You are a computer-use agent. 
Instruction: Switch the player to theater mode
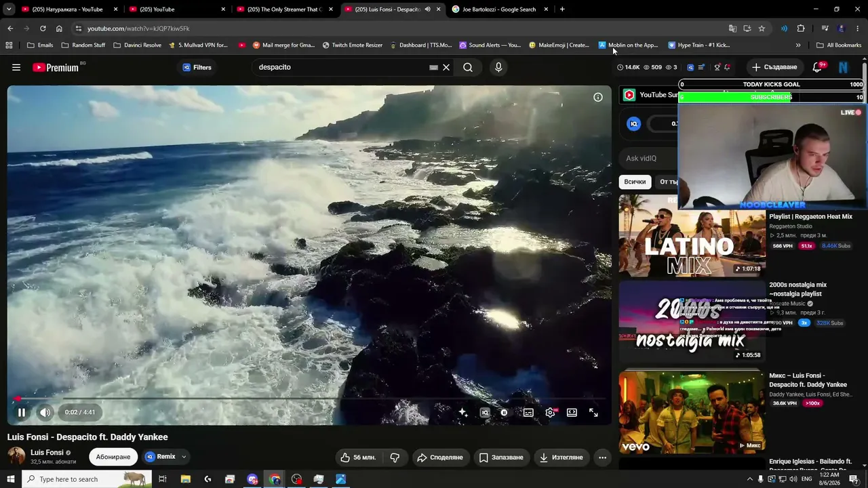click(x=572, y=412)
